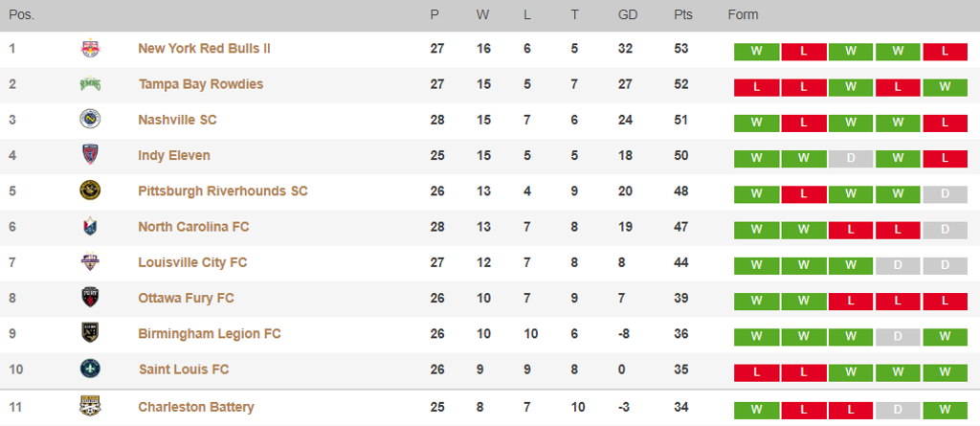The image size is (980, 426).
Task: Click the New York Red Bulls II crest
Action: tap(91, 49)
